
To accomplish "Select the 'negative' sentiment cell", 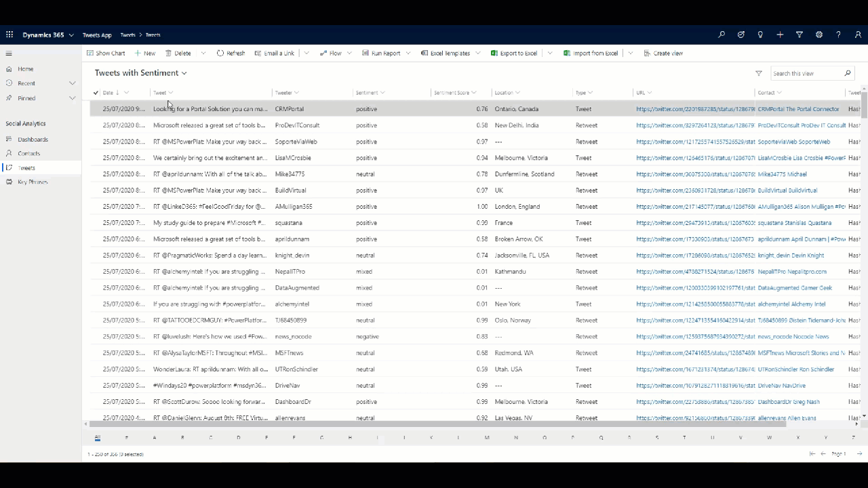I will coord(367,337).
